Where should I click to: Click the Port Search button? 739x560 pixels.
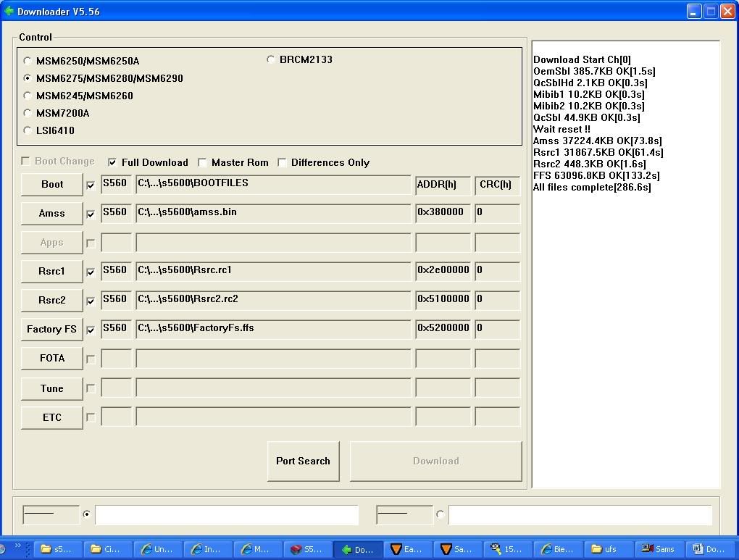tap(303, 461)
